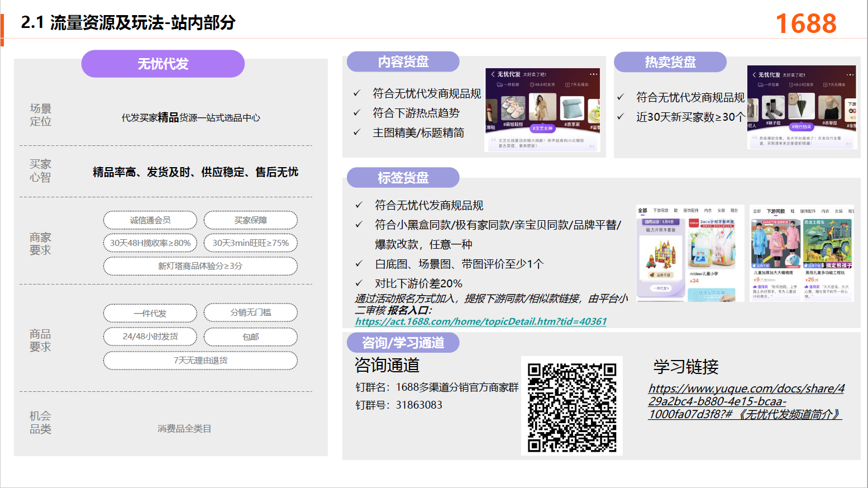Select 下游同款 tab above 磁力片积木套装 card
The image size is (868, 488).
click(661, 211)
